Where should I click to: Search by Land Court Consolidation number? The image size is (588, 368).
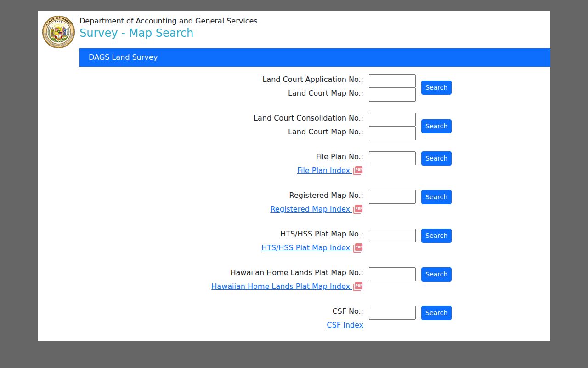click(436, 126)
